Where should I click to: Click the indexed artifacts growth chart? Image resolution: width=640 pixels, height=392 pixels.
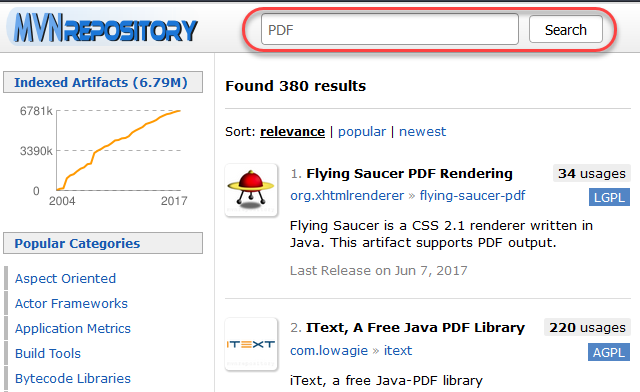pos(103,155)
